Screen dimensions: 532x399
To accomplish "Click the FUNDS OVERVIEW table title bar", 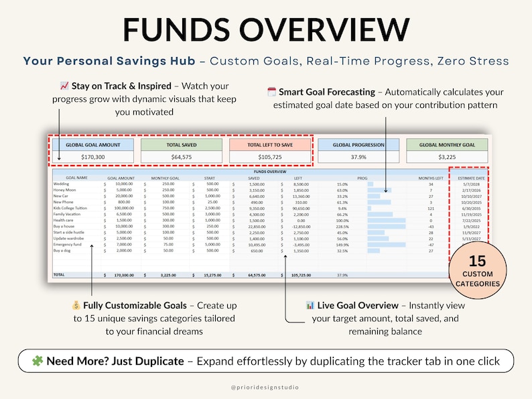I will pos(270,172).
